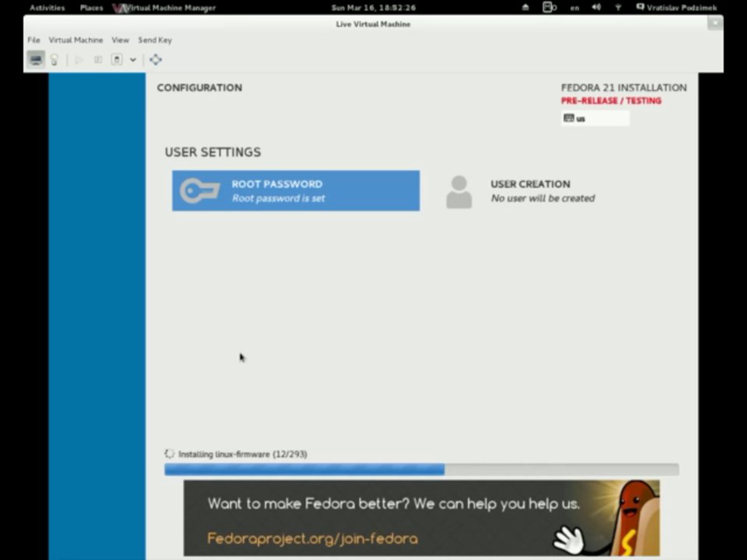The height and width of the screenshot is (560, 747).
Task: Open sound volume indicator in top bar
Action: (596, 7)
